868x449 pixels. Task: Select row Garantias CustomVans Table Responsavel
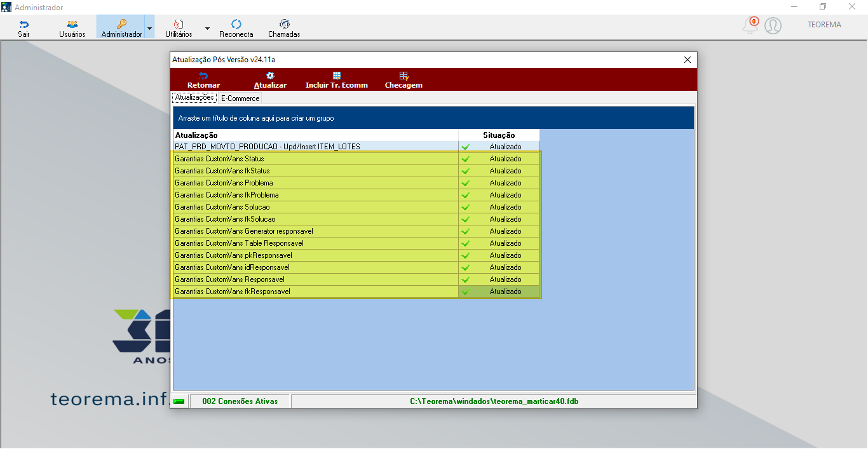point(356,243)
